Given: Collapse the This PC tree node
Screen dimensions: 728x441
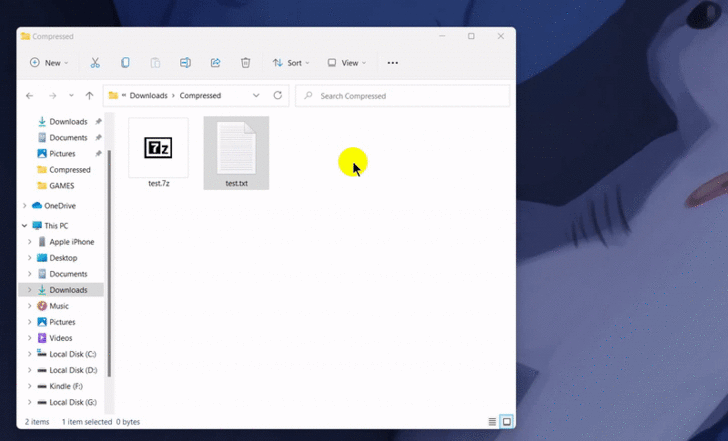Looking at the screenshot, I should pos(25,226).
